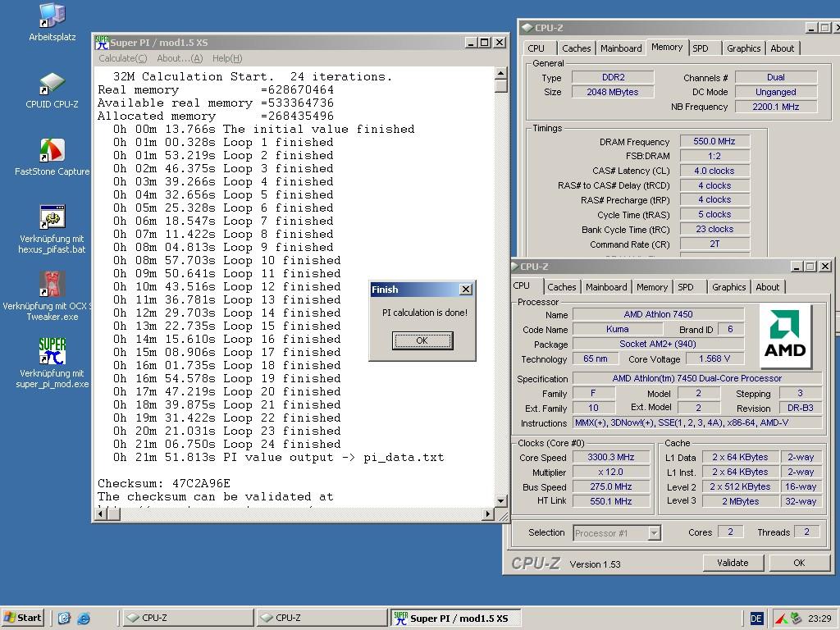Click the OK button in CPU-Z

799,563
